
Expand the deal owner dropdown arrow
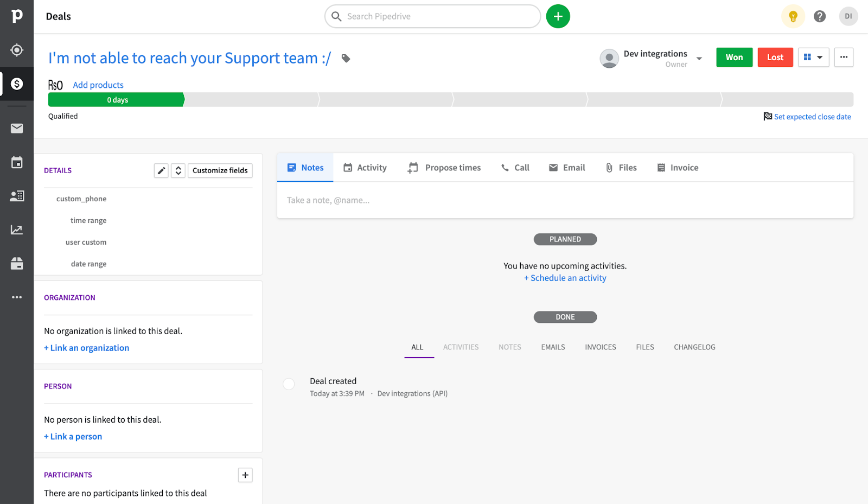699,59
